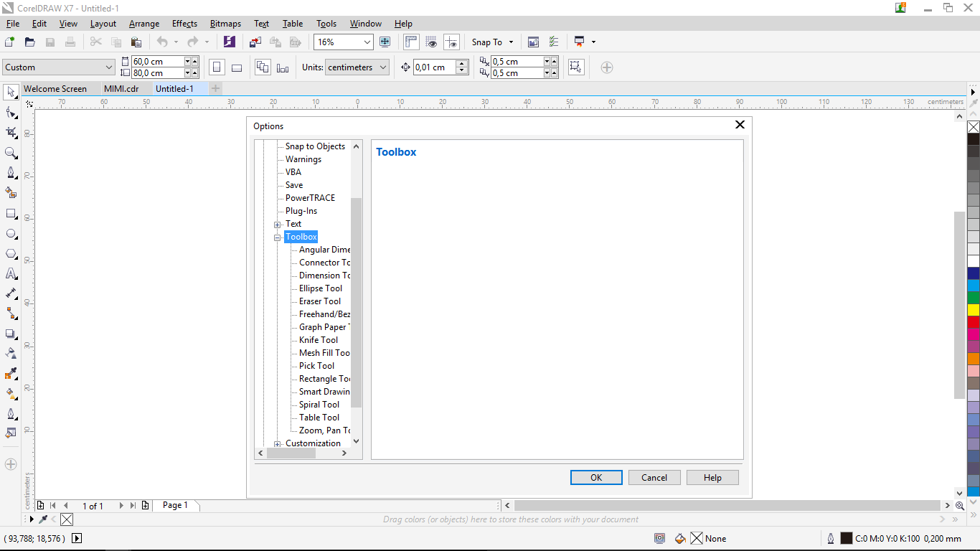Toggle Show Rulers button
This screenshot has width=980, height=551.
[411, 42]
